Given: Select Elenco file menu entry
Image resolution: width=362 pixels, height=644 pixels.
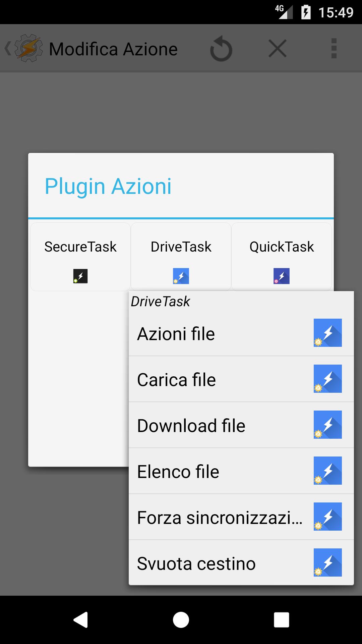Looking at the screenshot, I should (x=241, y=471).
